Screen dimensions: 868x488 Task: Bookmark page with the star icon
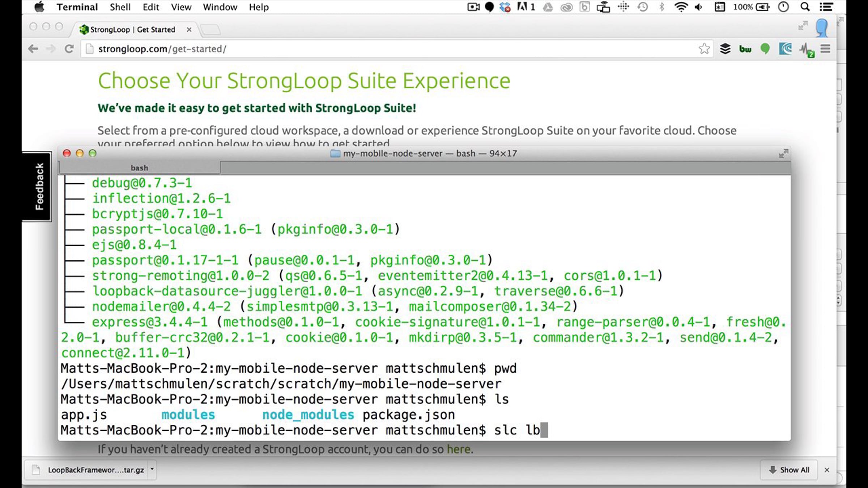704,48
